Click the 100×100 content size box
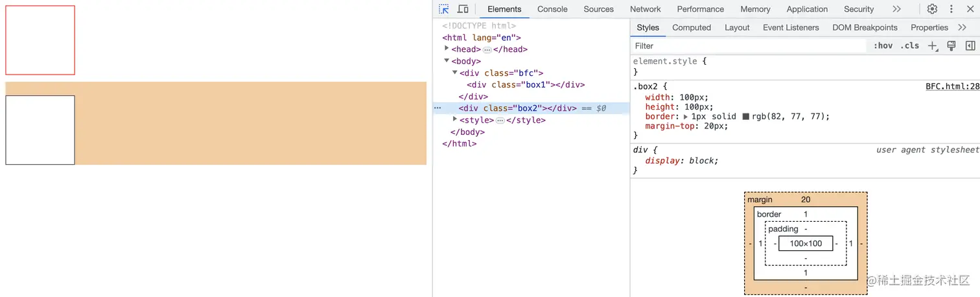 pos(806,244)
